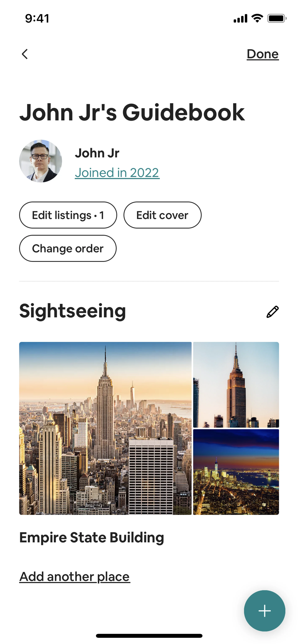Viewport: 298px width, 644px height.
Task: Tap the teal plus floating button
Action: tap(264, 611)
